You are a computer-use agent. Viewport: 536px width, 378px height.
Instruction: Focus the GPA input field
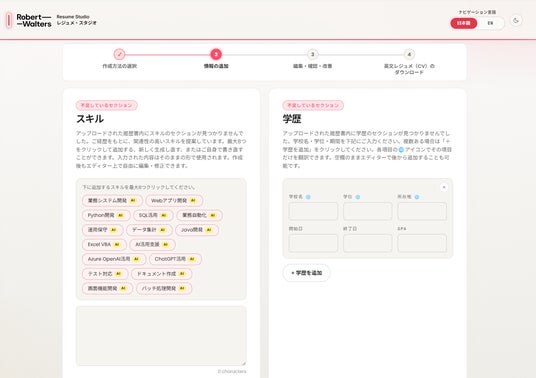(422, 243)
